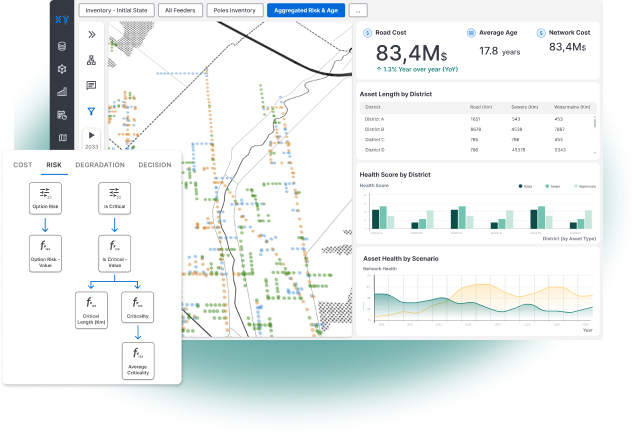Click the Asset Length table scrollbar
Viewport: 639px width, 436px height.
click(595, 121)
